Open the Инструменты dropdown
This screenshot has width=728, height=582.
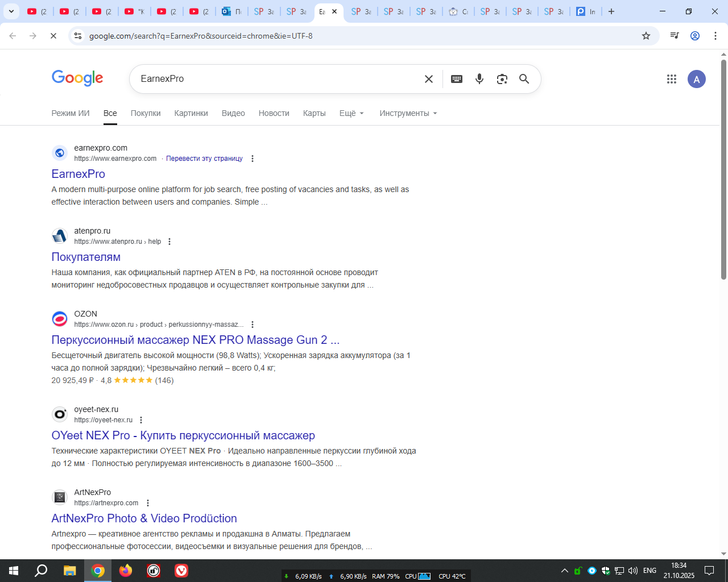point(408,113)
